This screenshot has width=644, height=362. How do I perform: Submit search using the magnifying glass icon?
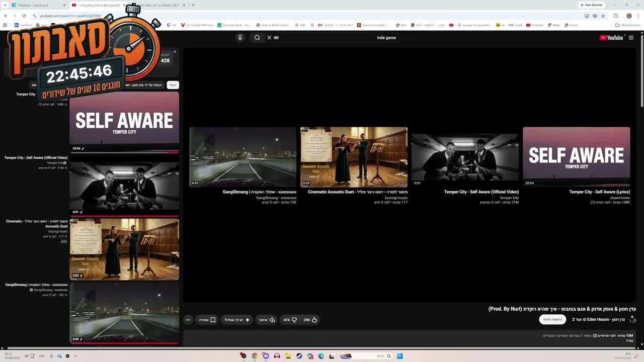coord(257,38)
